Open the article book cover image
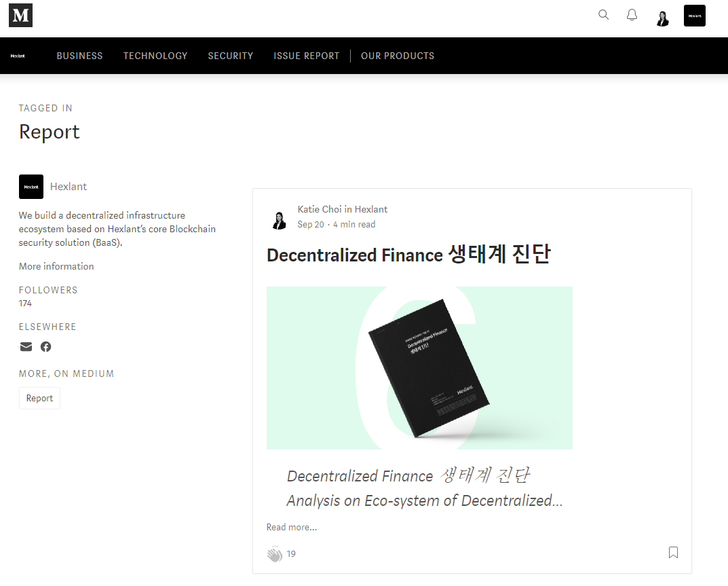728x586 pixels. (x=419, y=368)
